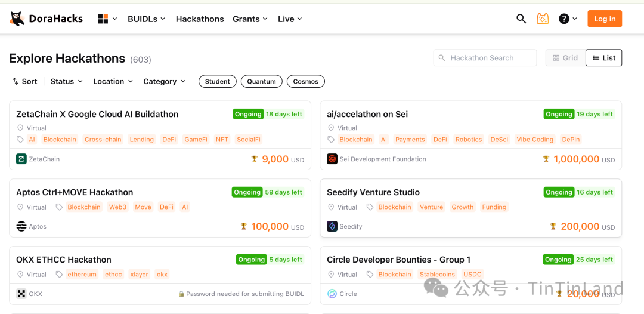Click the ethcc tag on OKX card
The image size is (644, 314).
click(x=113, y=275)
